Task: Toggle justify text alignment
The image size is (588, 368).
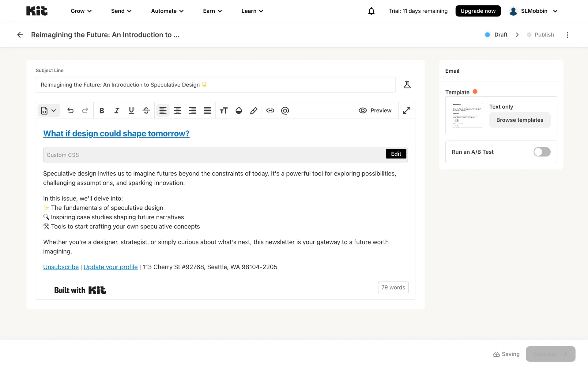Action: click(x=207, y=110)
